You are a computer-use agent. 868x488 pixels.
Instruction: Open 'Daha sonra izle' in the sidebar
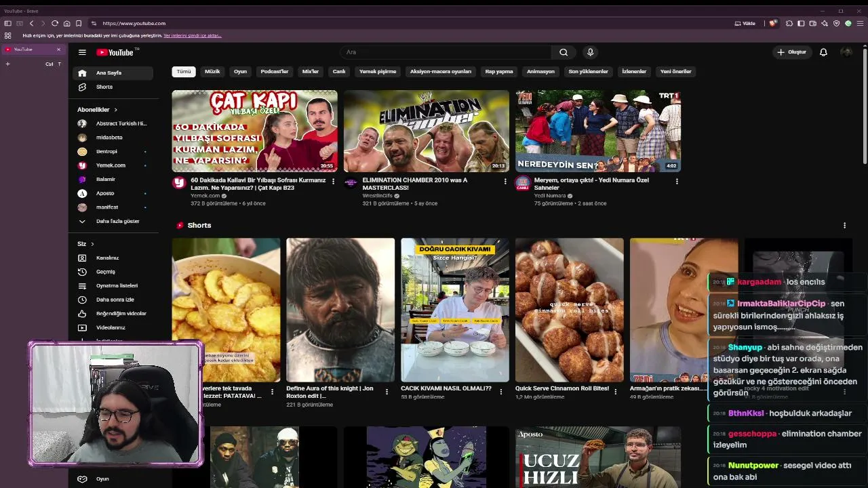point(113,300)
